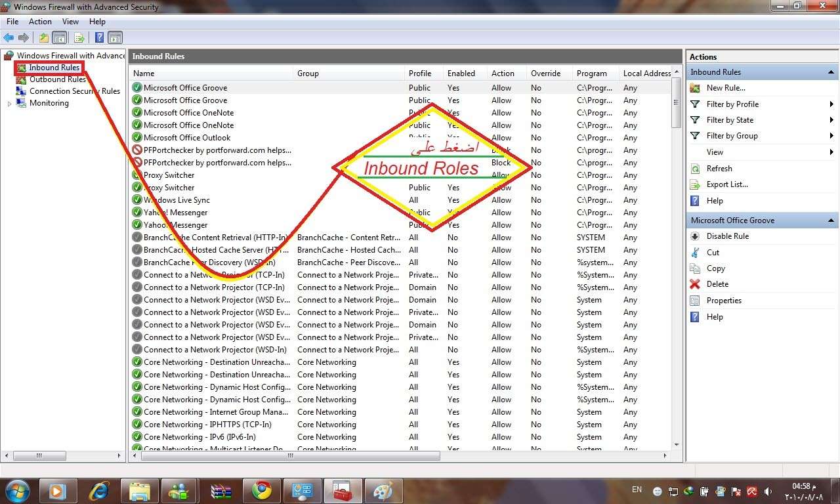Screen dimensions: 840x504
Task: Click the blue Help icon in the toolbar
Action: tap(100, 38)
